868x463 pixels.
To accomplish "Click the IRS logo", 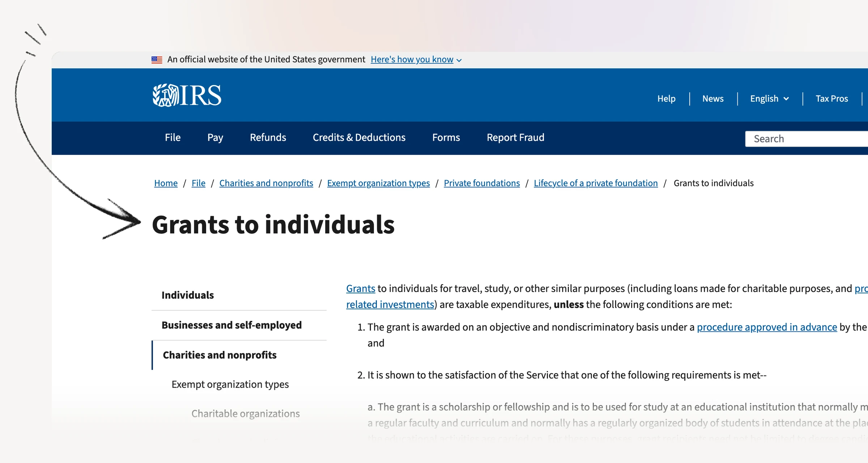I will pos(187,95).
